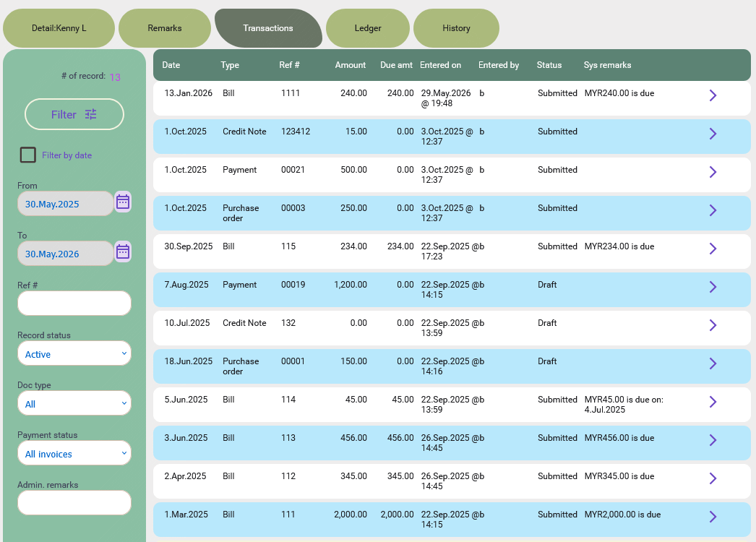
Task: Click the Entered by column header
Action: (x=499, y=65)
